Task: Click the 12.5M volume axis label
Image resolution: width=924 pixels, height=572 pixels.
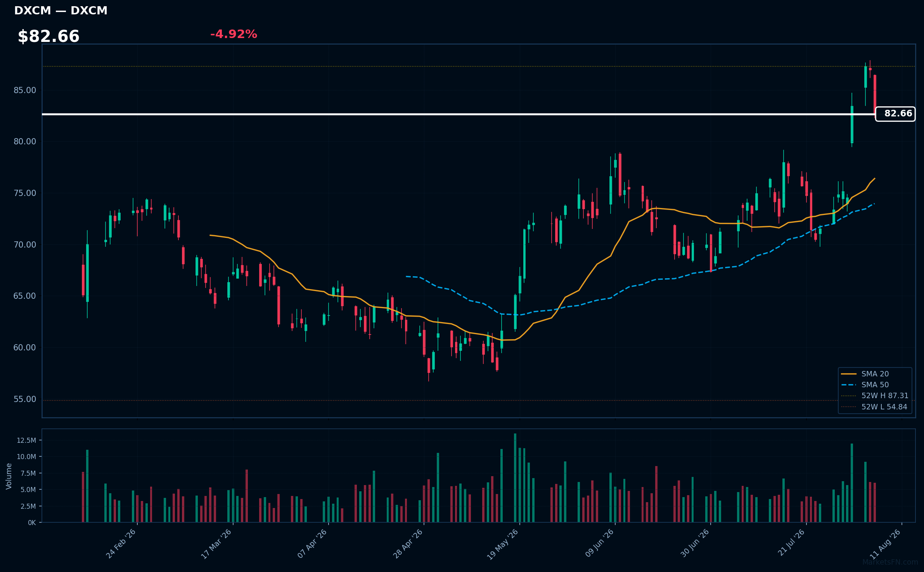Action: click(x=26, y=440)
